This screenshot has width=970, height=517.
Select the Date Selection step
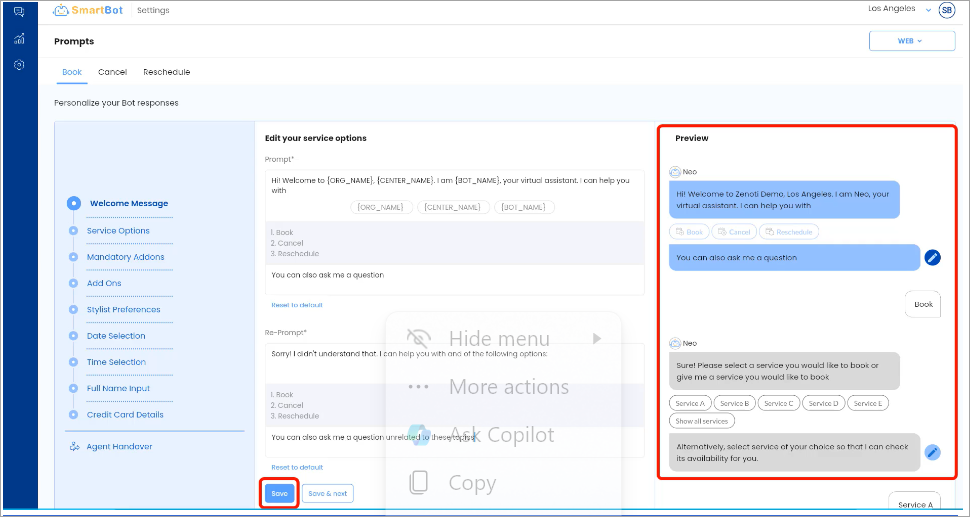click(116, 336)
